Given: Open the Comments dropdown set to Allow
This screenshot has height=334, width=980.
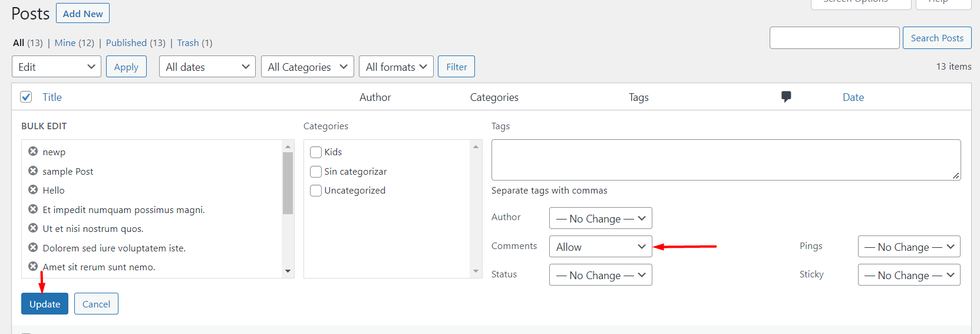Looking at the screenshot, I should (600, 247).
